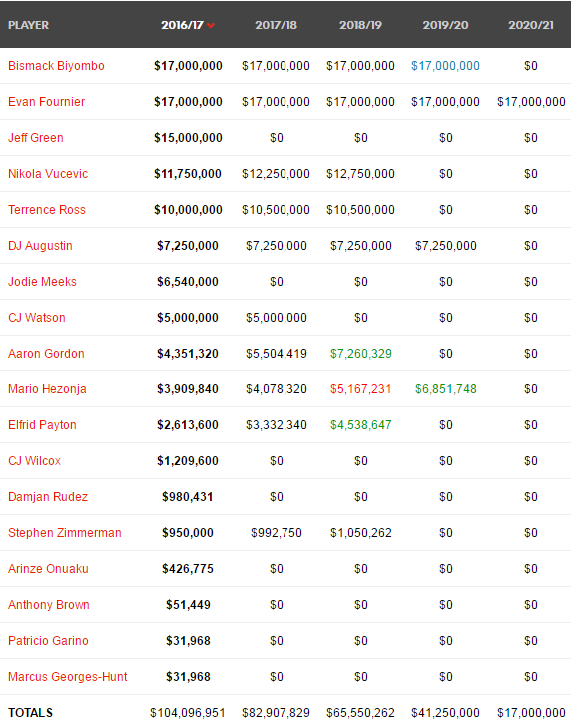Select the Nikola Vucevic player link
The image size is (571, 728).
(48, 173)
